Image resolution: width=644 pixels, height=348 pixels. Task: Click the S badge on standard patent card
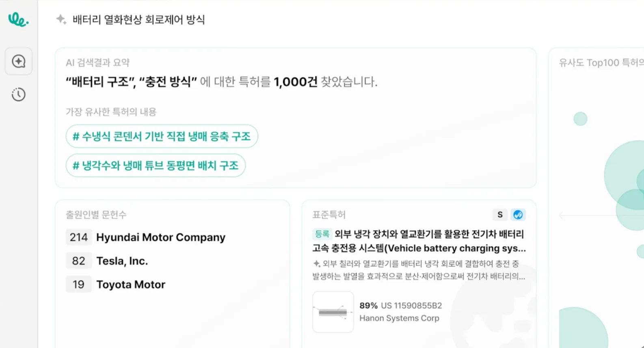click(x=500, y=215)
